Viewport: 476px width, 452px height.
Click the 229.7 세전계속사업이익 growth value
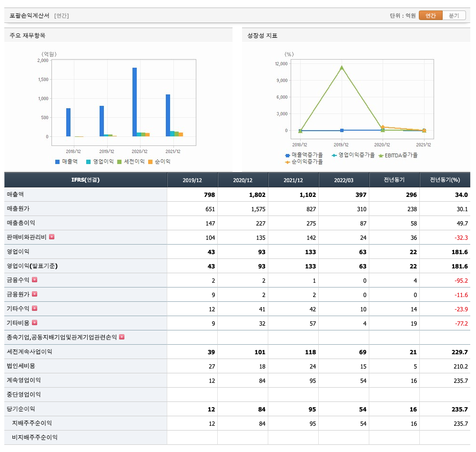[x=460, y=352]
